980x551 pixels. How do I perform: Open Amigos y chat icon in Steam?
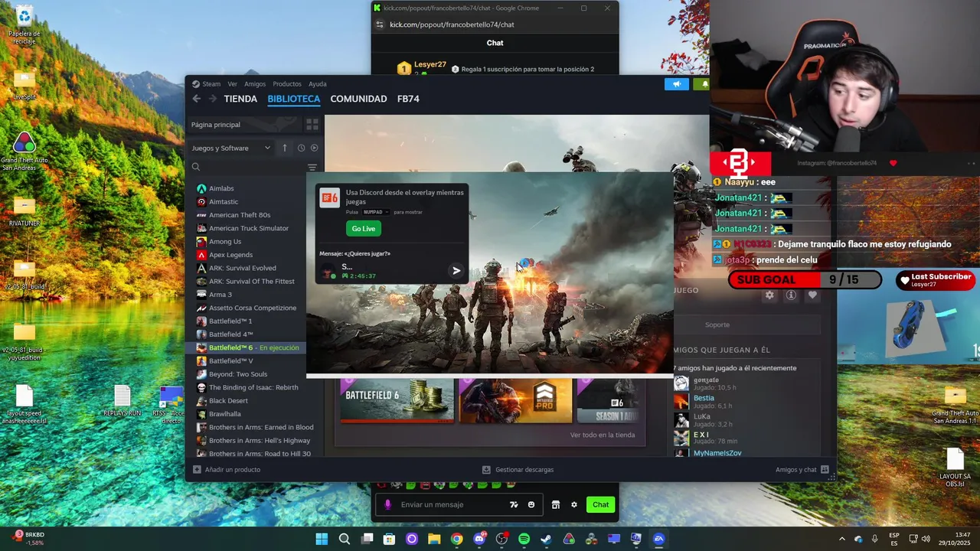tap(825, 470)
